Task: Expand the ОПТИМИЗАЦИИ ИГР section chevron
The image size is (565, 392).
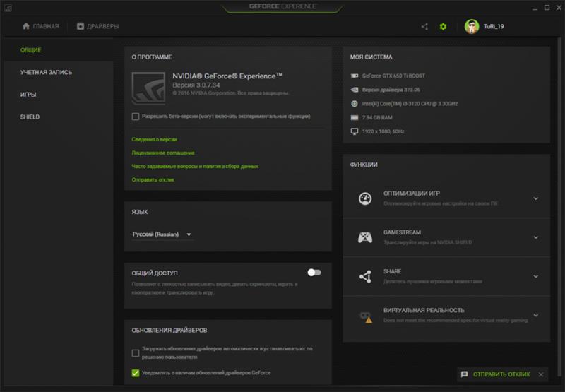Action: point(536,198)
